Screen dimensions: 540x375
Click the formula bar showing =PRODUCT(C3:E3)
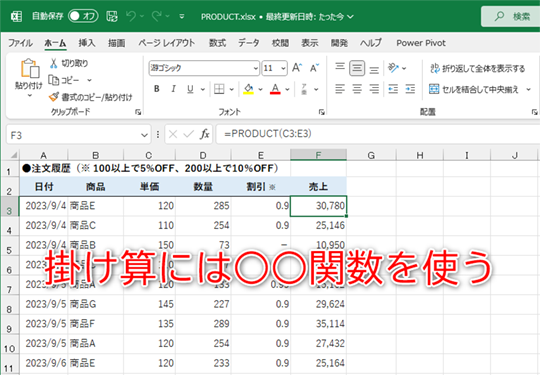tap(378, 134)
